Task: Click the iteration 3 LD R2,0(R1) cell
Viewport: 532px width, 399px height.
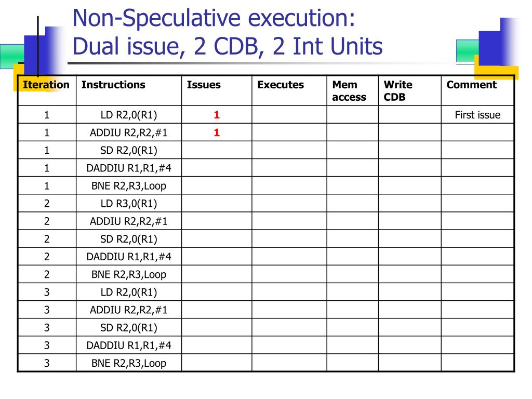Action: [129, 292]
